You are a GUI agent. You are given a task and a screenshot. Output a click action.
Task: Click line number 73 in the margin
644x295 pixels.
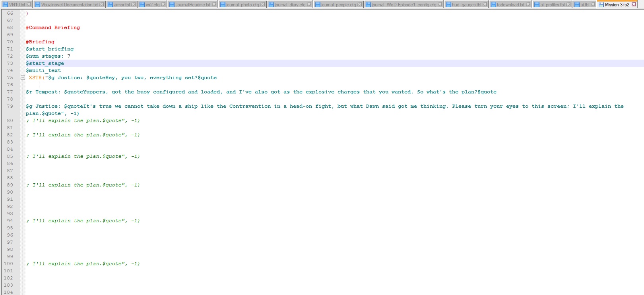[10, 63]
